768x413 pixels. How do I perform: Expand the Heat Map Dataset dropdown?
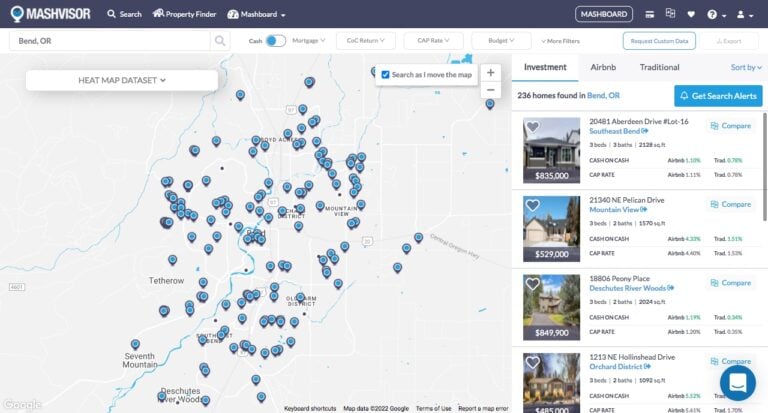click(121, 80)
